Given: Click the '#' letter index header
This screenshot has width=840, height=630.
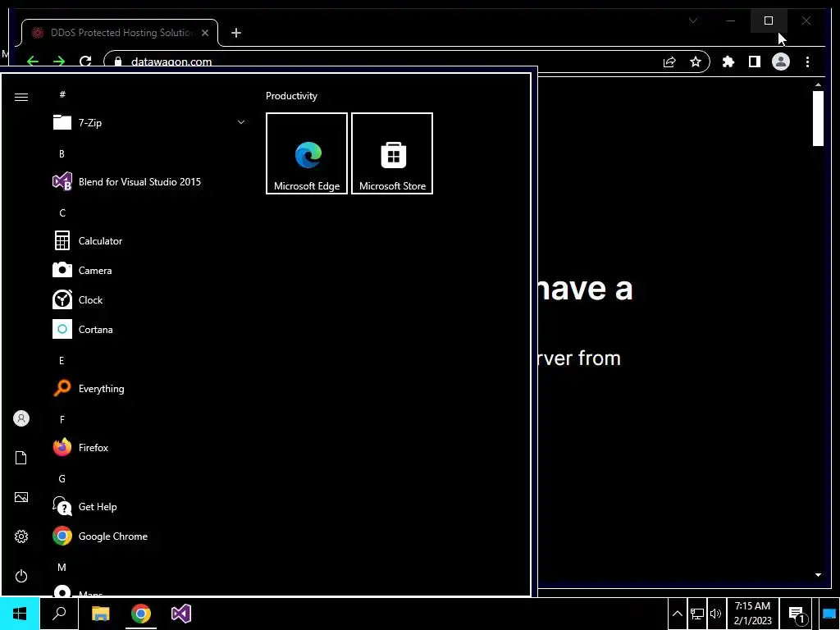Looking at the screenshot, I should tap(62, 94).
